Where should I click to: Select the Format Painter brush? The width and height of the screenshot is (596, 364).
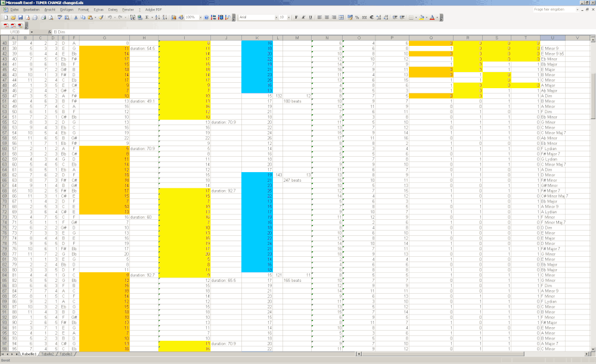click(101, 17)
